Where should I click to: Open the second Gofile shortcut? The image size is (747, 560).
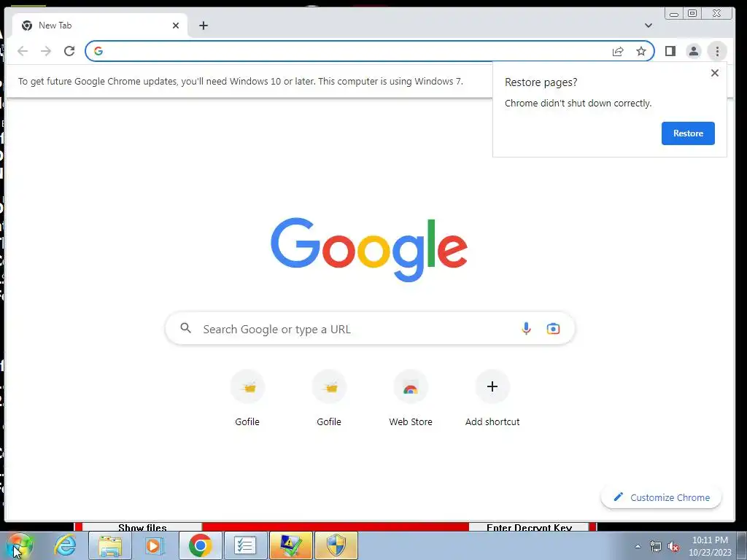[x=329, y=399]
